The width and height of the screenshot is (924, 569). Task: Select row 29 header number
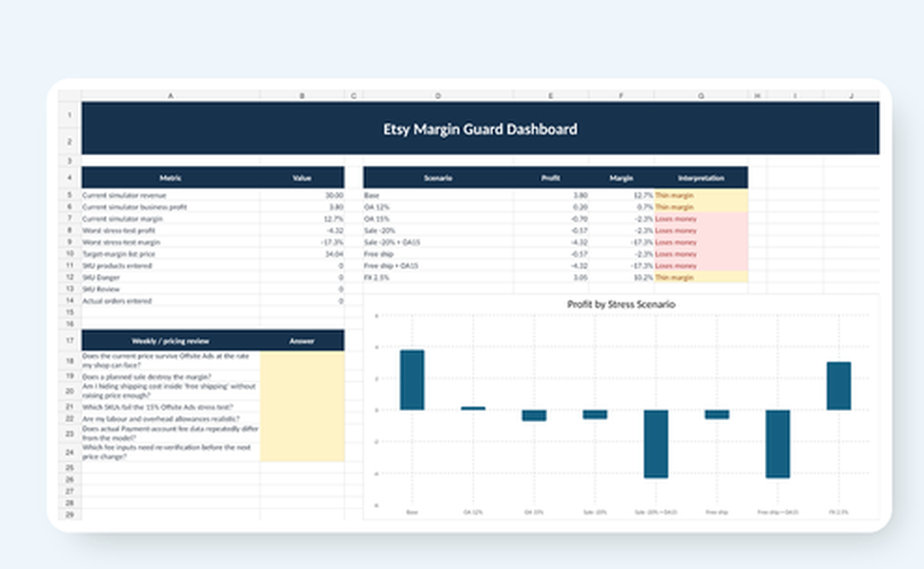[70, 514]
